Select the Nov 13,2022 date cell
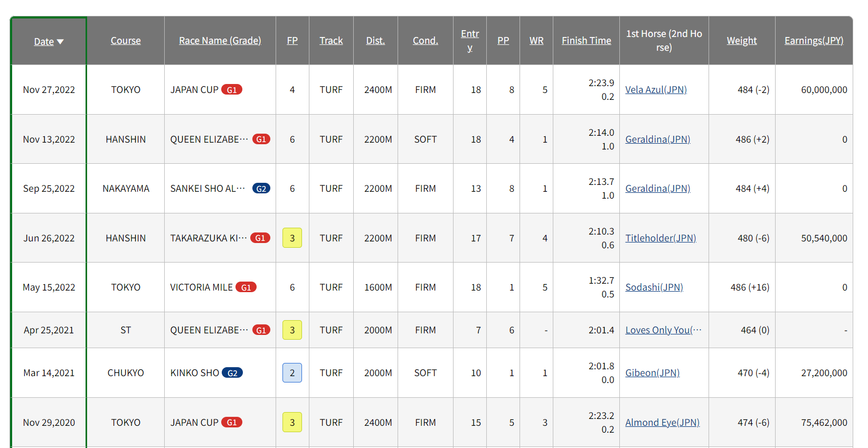The height and width of the screenshot is (448, 868). 49,139
